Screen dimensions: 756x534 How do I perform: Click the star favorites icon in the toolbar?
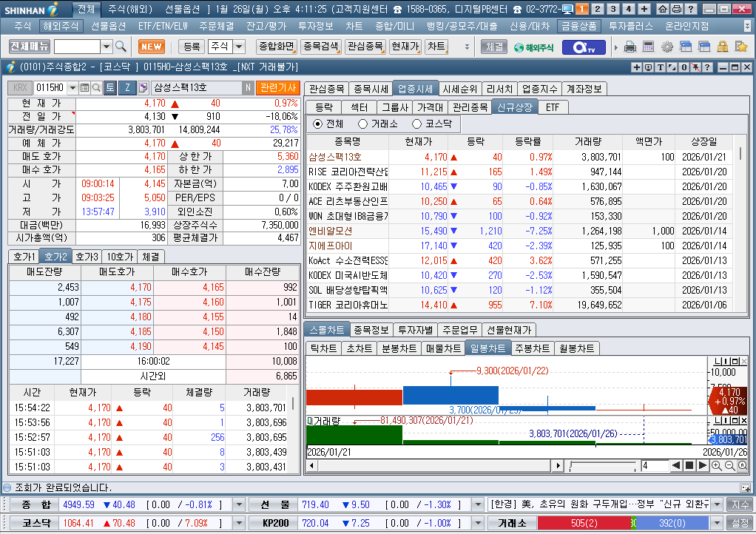click(x=741, y=47)
